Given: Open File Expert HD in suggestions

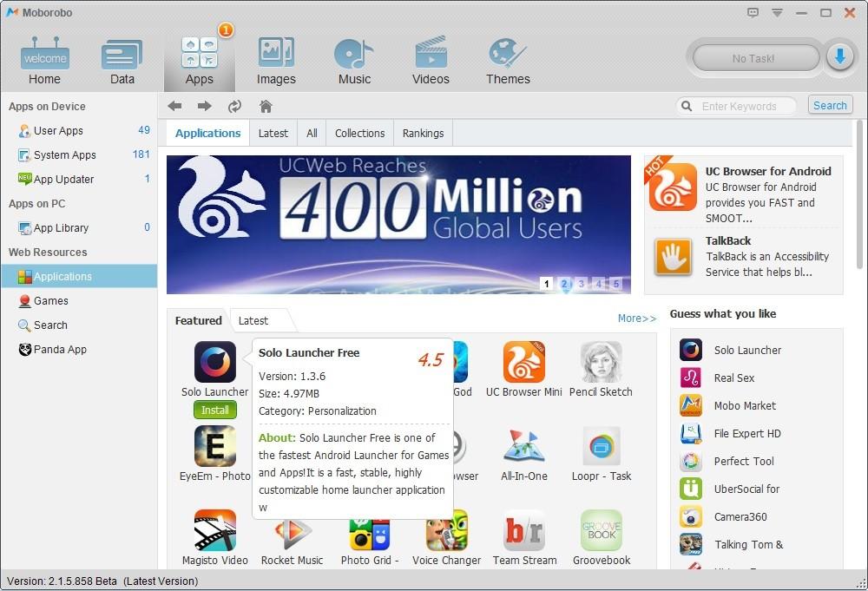Looking at the screenshot, I should pos(747,433).
